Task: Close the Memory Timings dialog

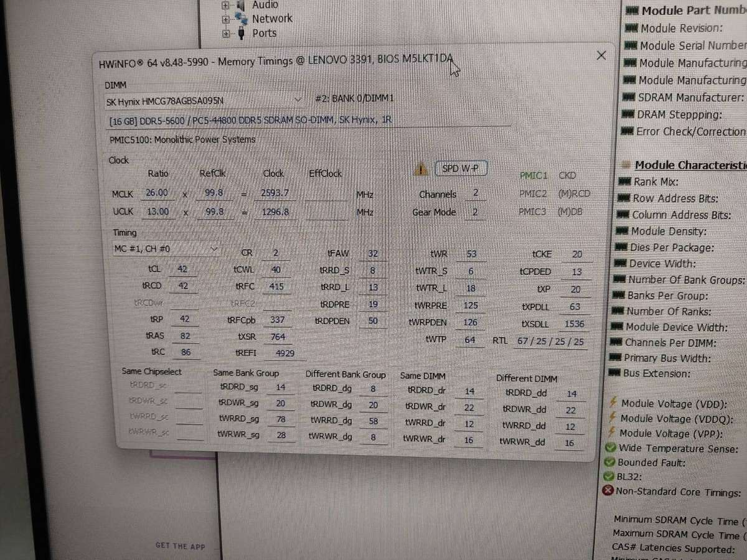Action: tap(601, 55)
